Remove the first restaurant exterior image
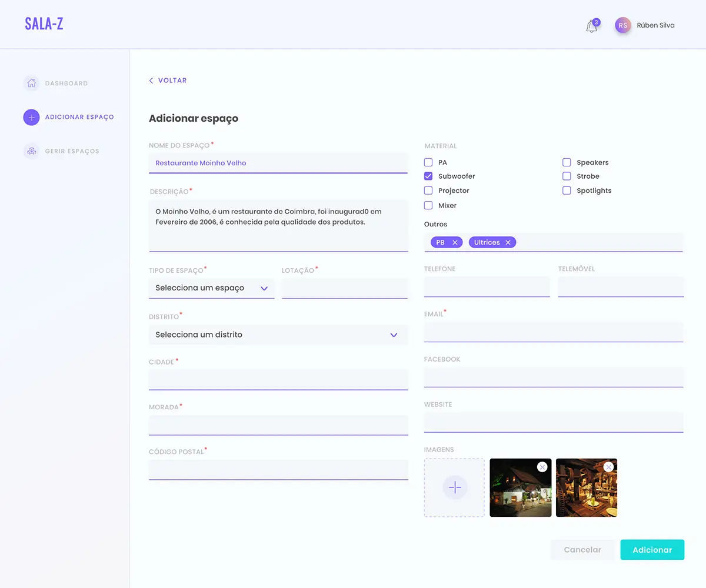 [x=542, y=467]
